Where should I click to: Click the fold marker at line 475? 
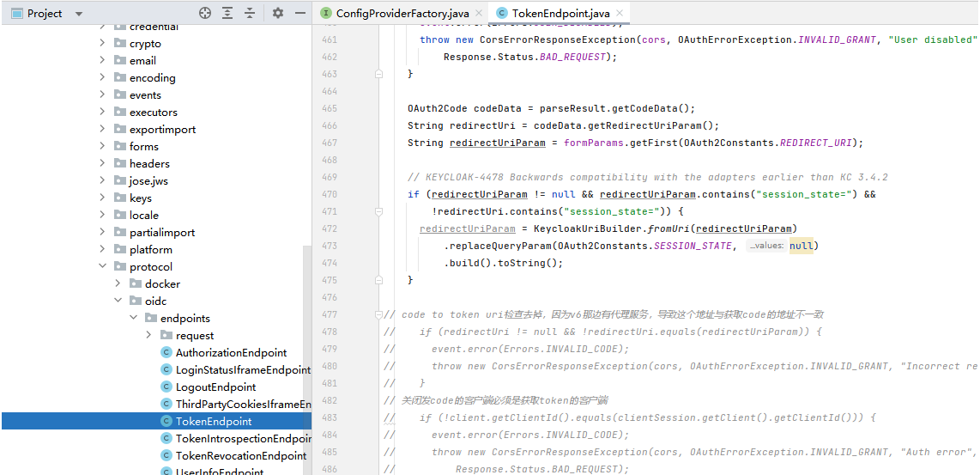(x=378, y=280)
